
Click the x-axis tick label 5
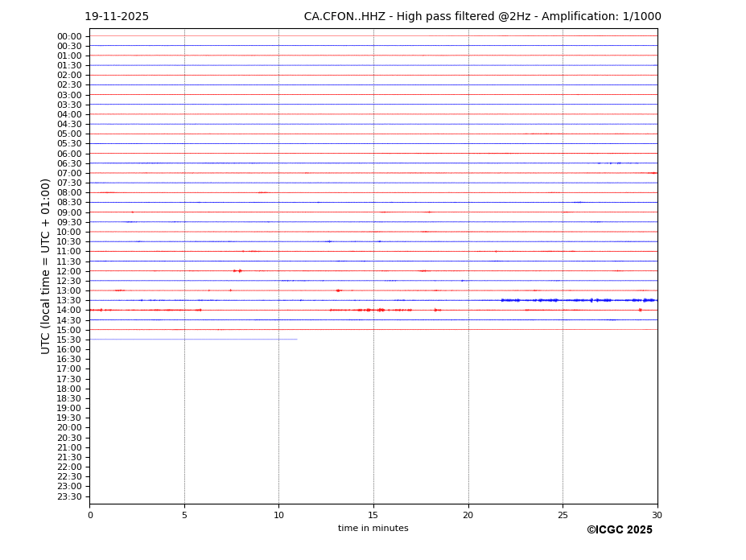point(184,515)
